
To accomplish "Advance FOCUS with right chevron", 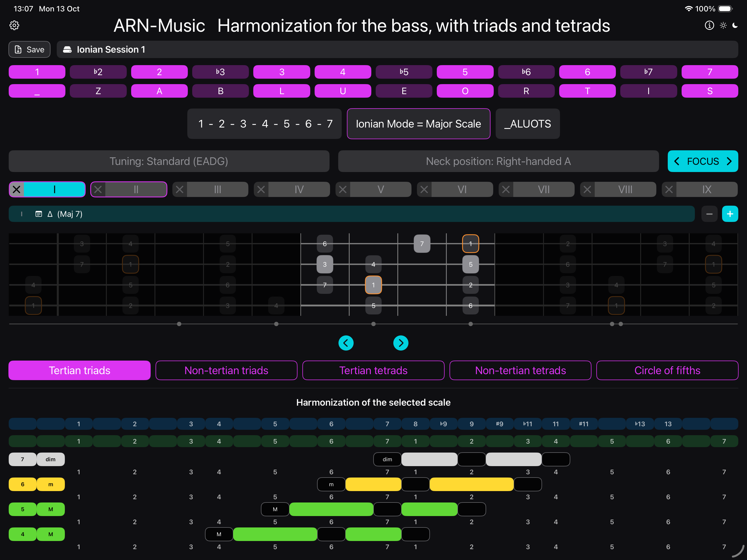I will 729,161.
